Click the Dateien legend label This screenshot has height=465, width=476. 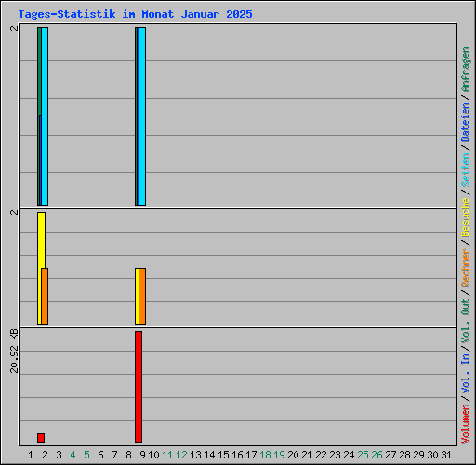coord(466,123)
